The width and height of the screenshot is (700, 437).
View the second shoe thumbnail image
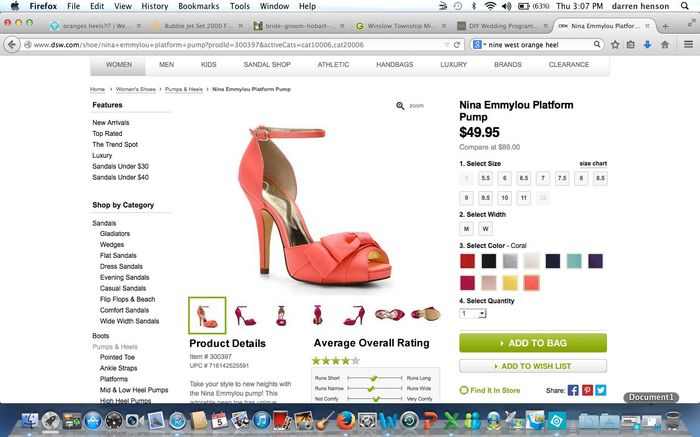245,315
